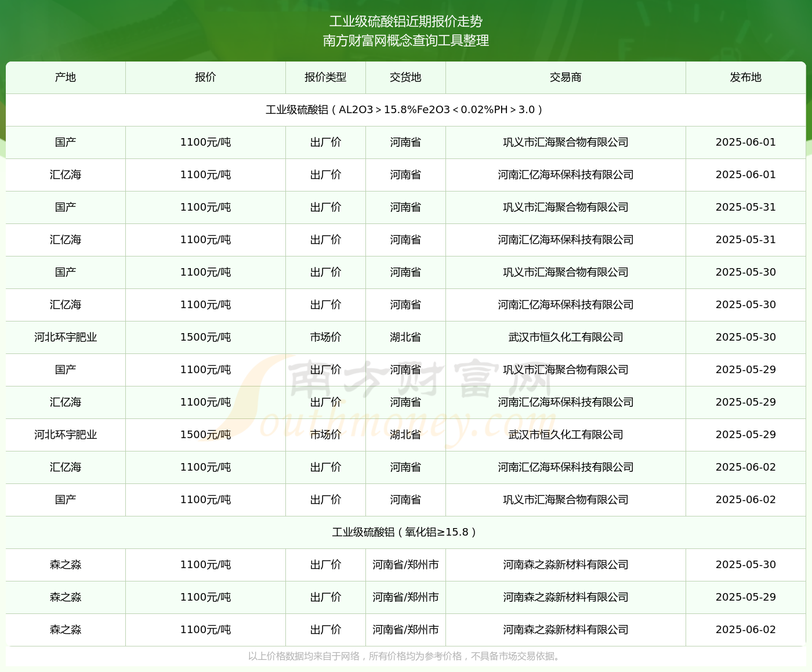This screenshot has width=812, height=672.
Task: Click 河南森之淼新材料有限公司 dated 2025-05-29
Action: tap(565, 597)
